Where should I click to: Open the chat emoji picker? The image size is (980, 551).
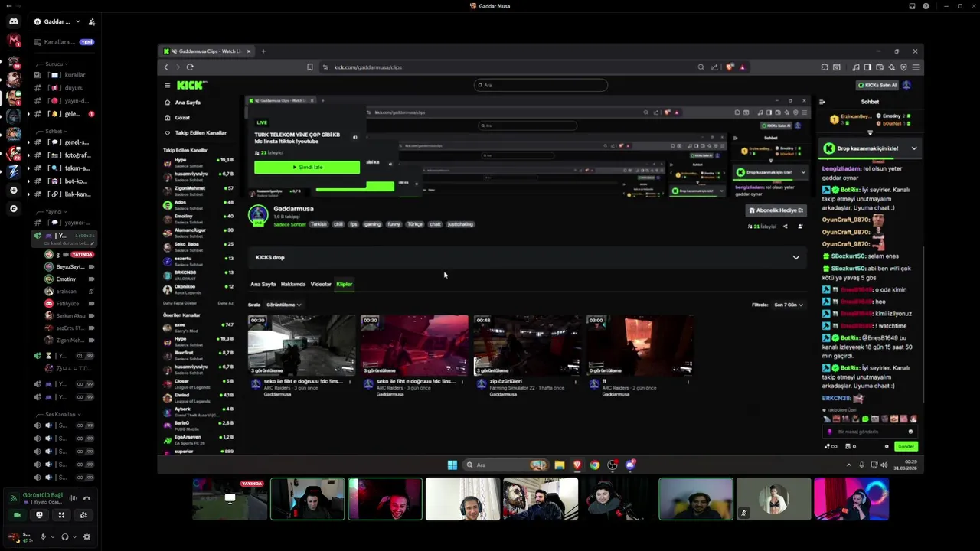click(910, 432)
